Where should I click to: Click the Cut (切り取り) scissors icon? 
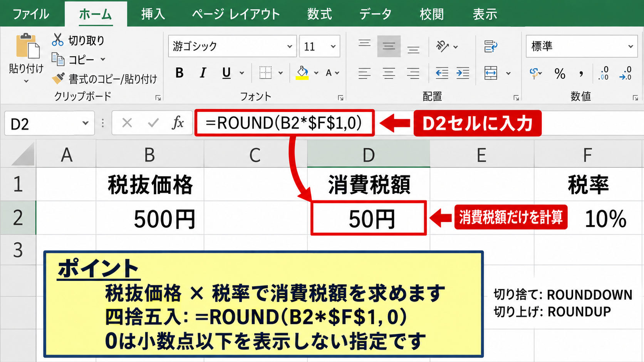point(58,40)
